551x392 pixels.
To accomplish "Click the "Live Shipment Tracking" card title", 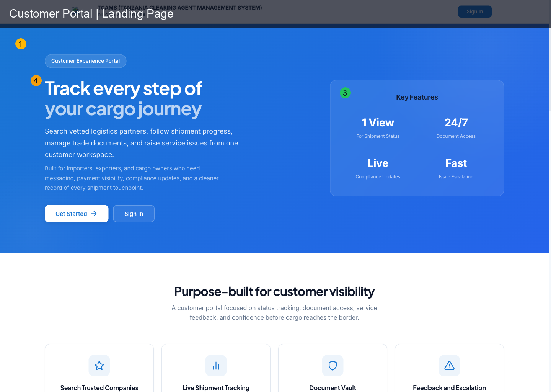I will pos(216,388).
